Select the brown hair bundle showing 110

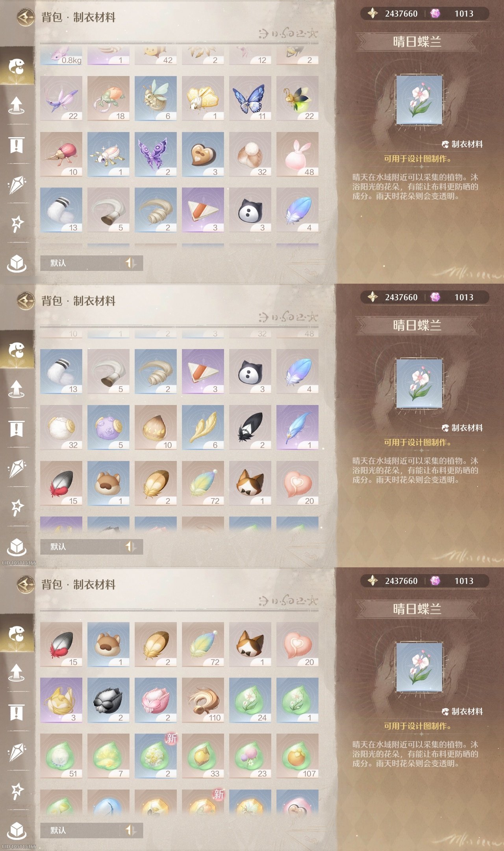(203, 700)
